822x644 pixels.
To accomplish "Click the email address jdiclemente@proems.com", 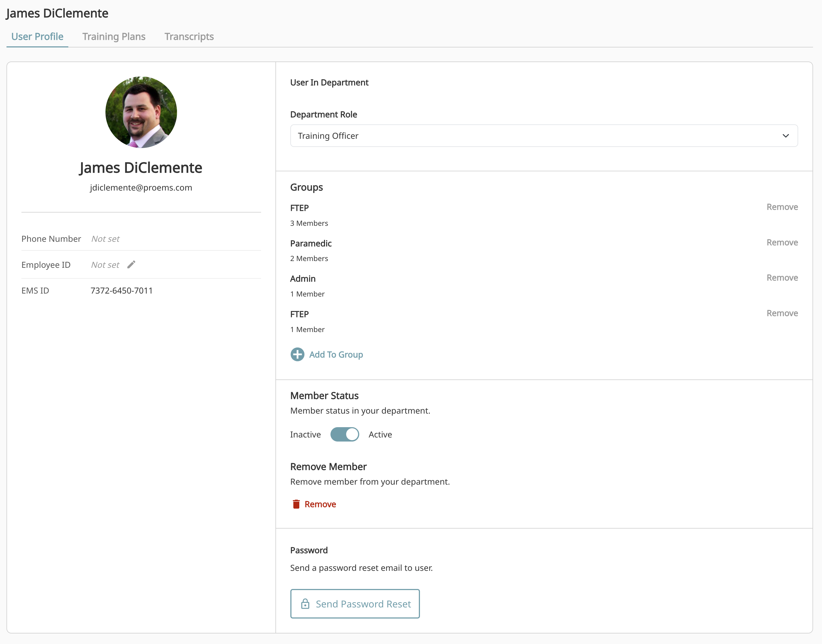I will (x=141, y=187).
